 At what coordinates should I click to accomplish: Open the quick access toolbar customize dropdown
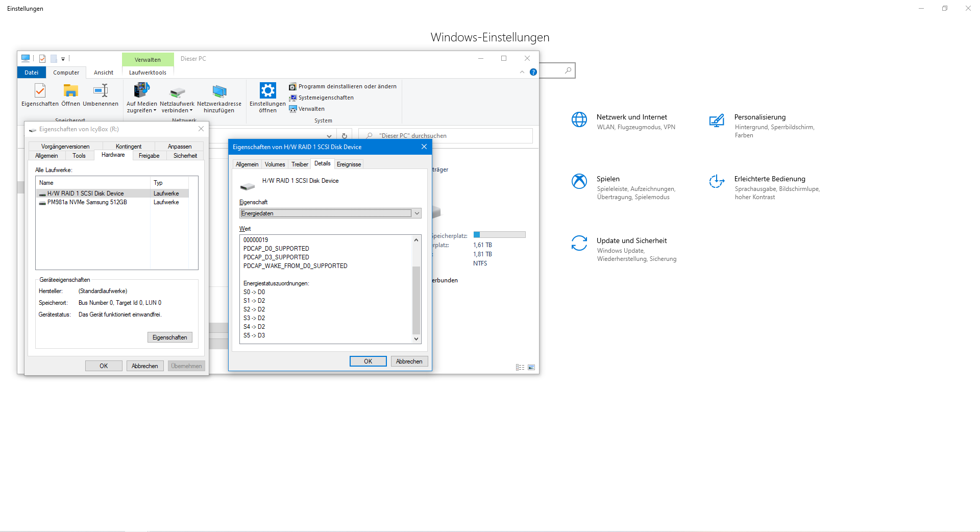pyautogui.click(x=63, y=59)
